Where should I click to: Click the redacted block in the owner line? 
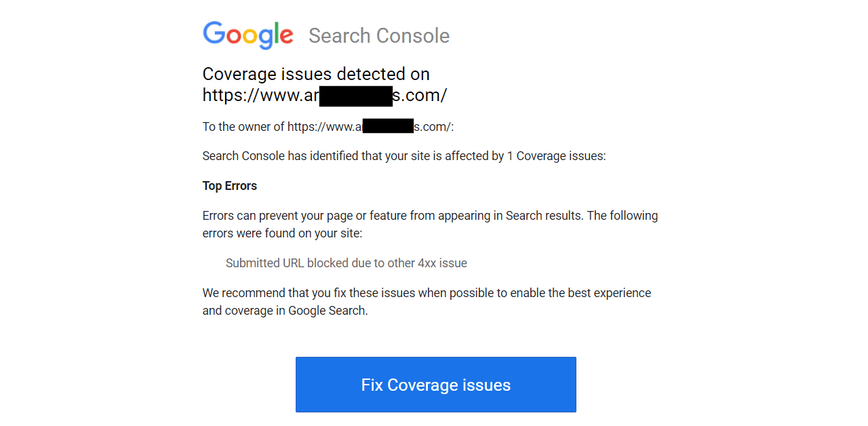389,126
